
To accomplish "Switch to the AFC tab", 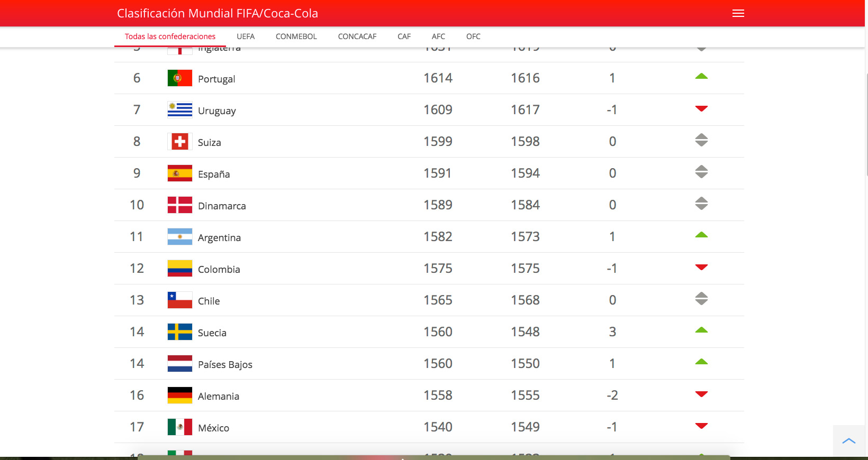I will point(438,36).
